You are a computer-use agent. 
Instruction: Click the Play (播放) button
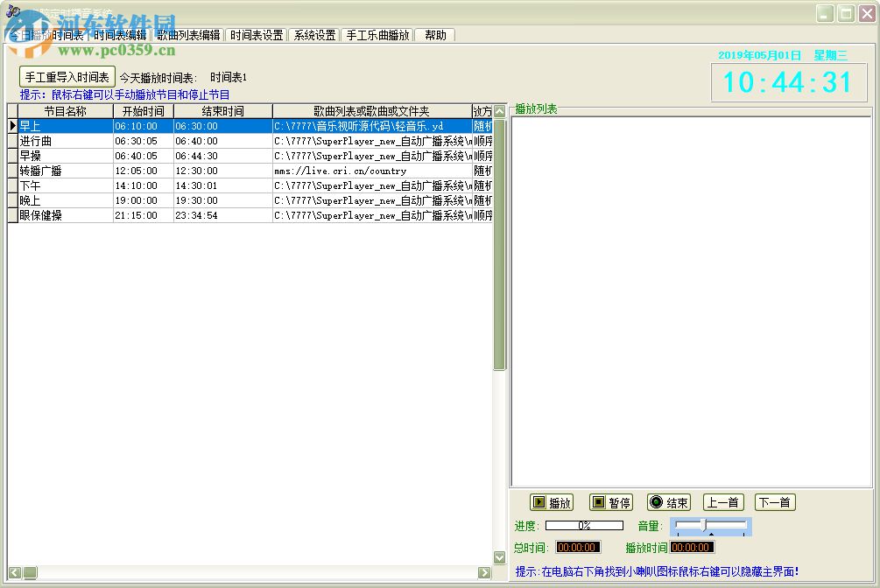[x=552, y=502]
